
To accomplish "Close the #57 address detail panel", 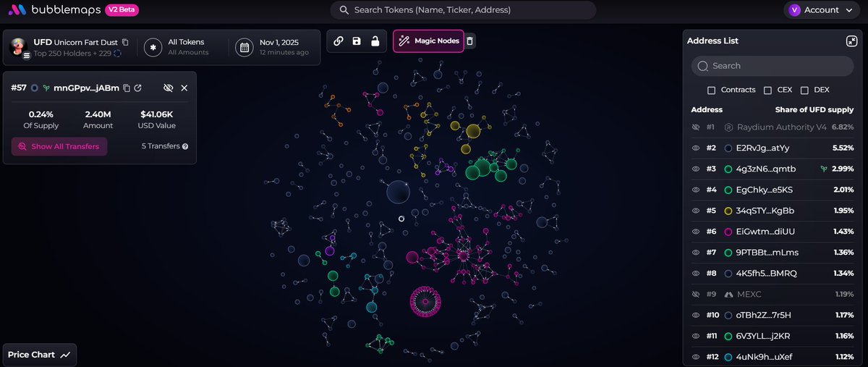I will tap(184, 88).
